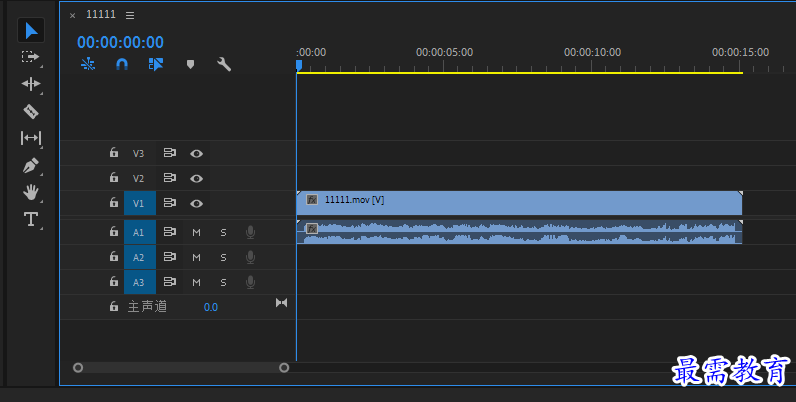Image resolution: width=796 pixels, height=402 pixels.
Task: Mute track A2
Action: click(x=196, y=257)
